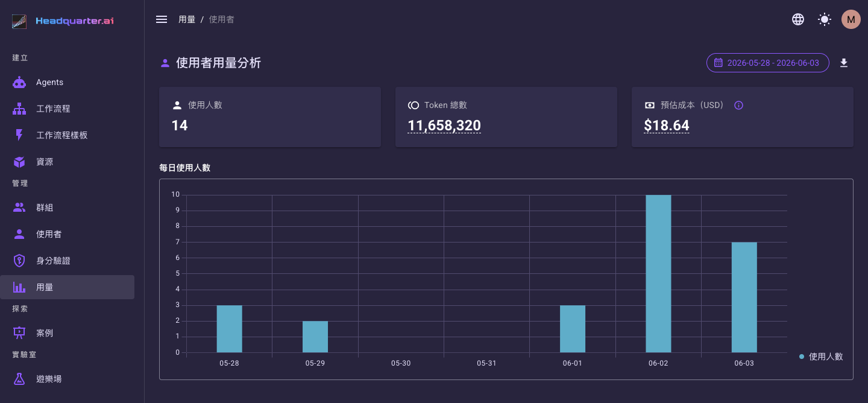Screen dimensions: 868x403
Task: Toggle light mode with sun icon
Action: tap(825, 19)
